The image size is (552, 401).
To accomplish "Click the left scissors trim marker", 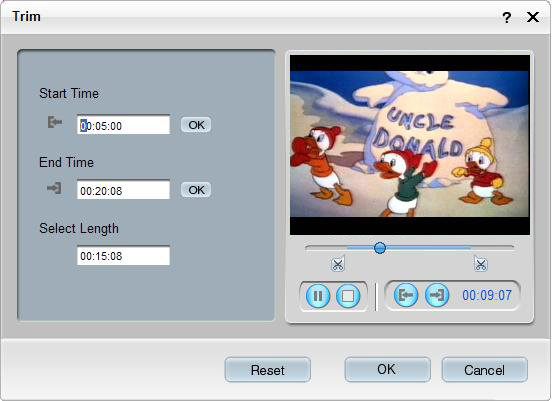I will pos(338,264).
